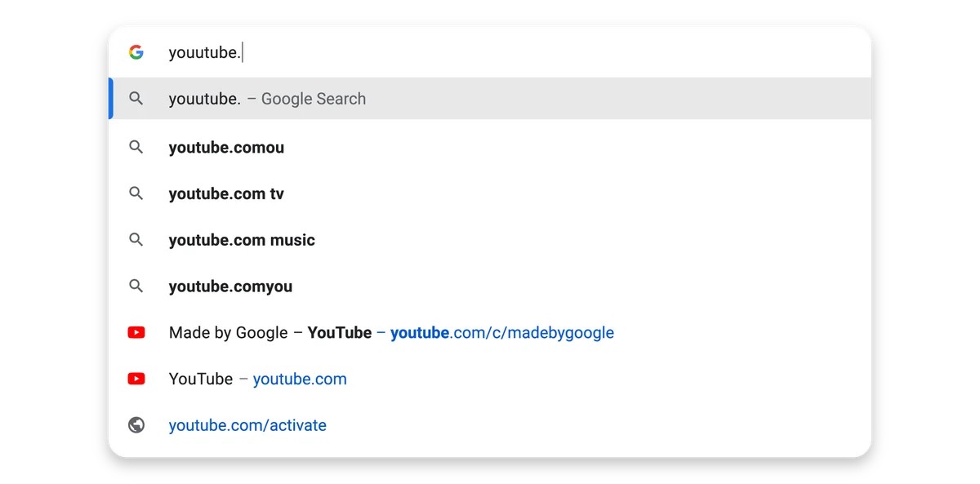Image resolution: width=980 pixels, height=484 pixels.
Task: Click the YouTube icon in the Made by Google row
Action: 136,333
